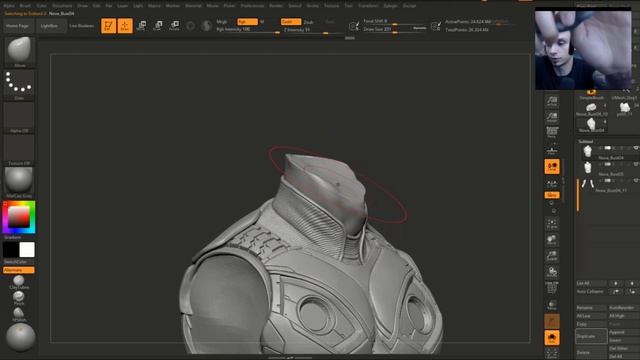Click the Home Page button
640x360 pixels.
pyautogui.click(x=18, y=26)
